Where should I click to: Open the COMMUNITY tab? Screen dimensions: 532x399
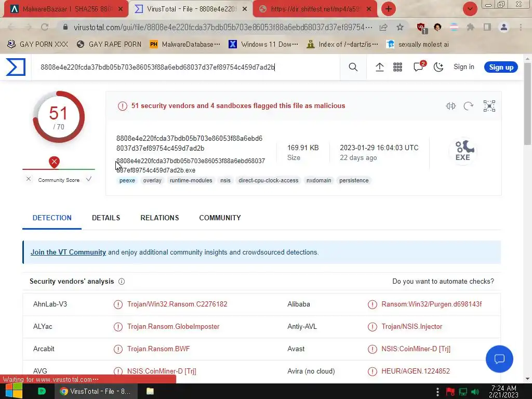(220, 218)
